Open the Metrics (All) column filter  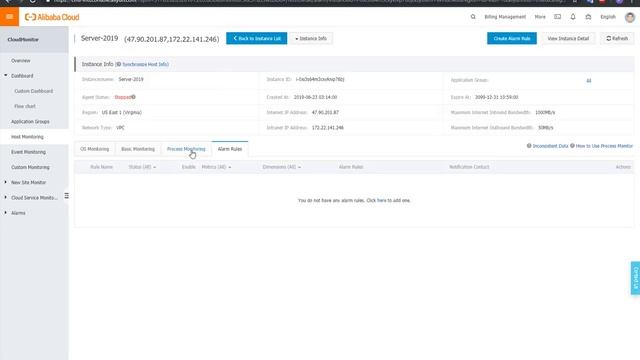pos(216,167)
